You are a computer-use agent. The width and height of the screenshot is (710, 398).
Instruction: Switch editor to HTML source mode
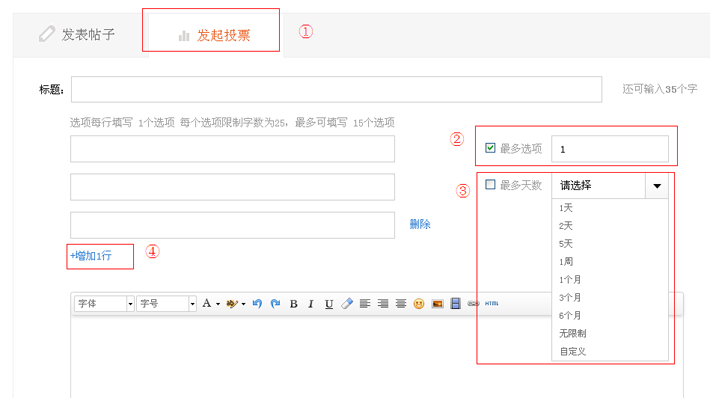click(492, 303)
